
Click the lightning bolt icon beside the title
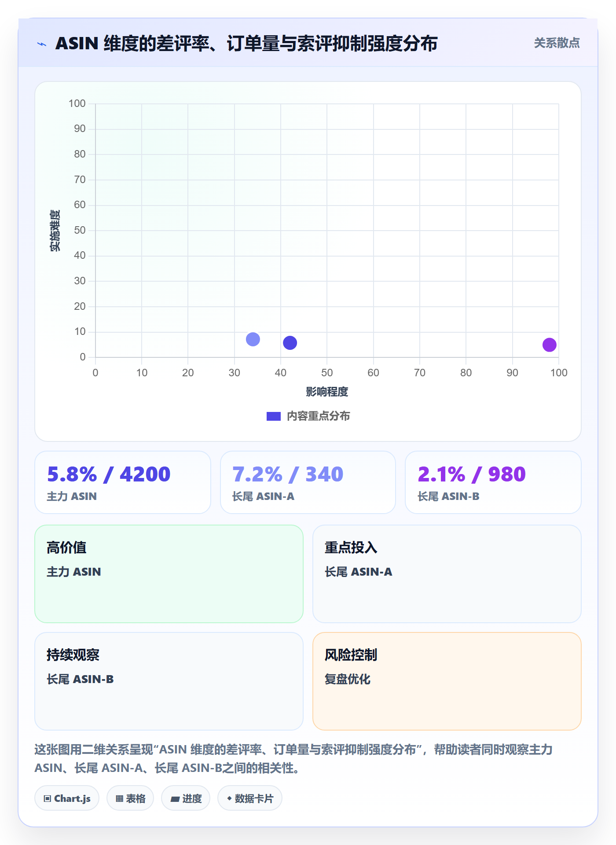click(x=42, y=44)
